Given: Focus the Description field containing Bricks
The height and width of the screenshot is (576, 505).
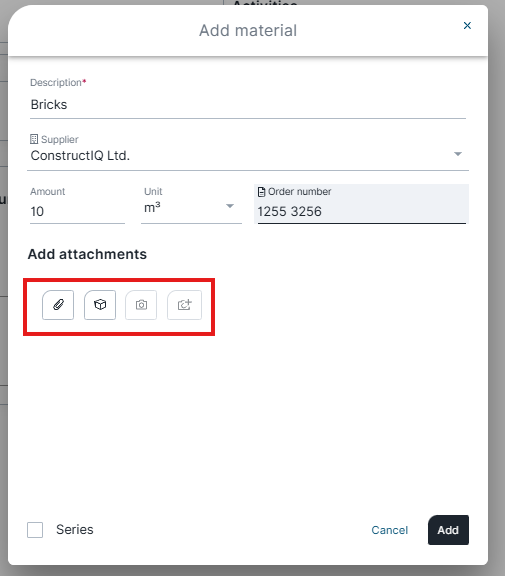Looking at the screenshot, I should pyautogui.click(x=248, y=105).
